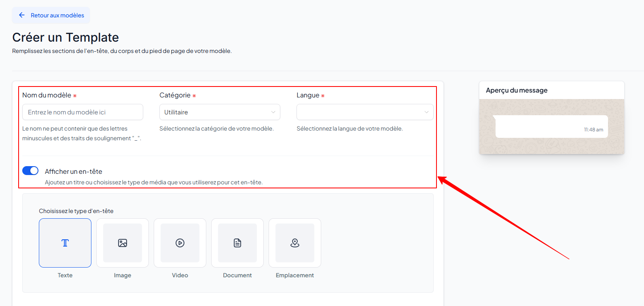Select the Image header type icon

[x=123, y=243]
